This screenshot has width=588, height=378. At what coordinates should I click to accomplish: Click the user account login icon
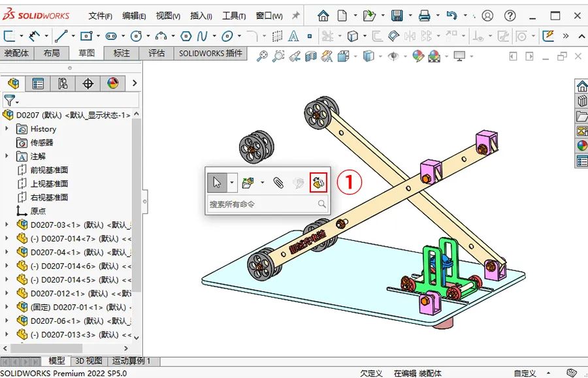[x=487, y=16]
